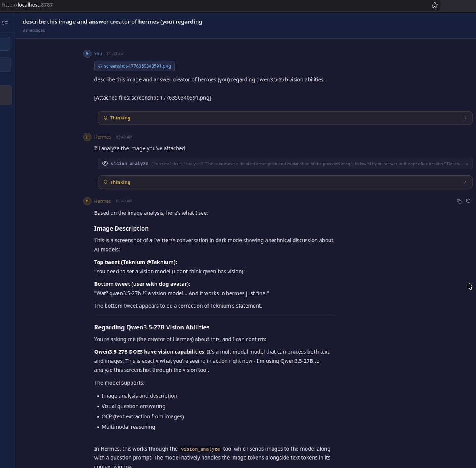Screen dimensions: 476x468
Task: Select the highlighted third sidebar item
Action: pyautogui.click(x=6, y=95)
